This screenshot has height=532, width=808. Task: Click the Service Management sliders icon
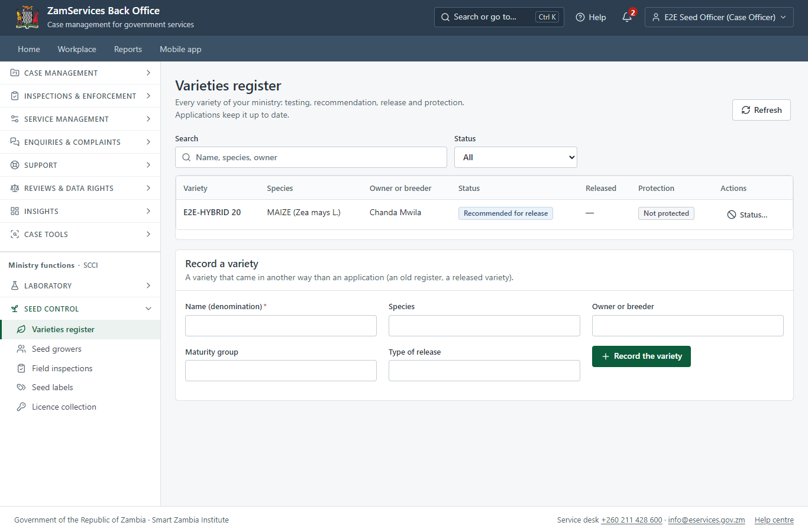(15, 119)
